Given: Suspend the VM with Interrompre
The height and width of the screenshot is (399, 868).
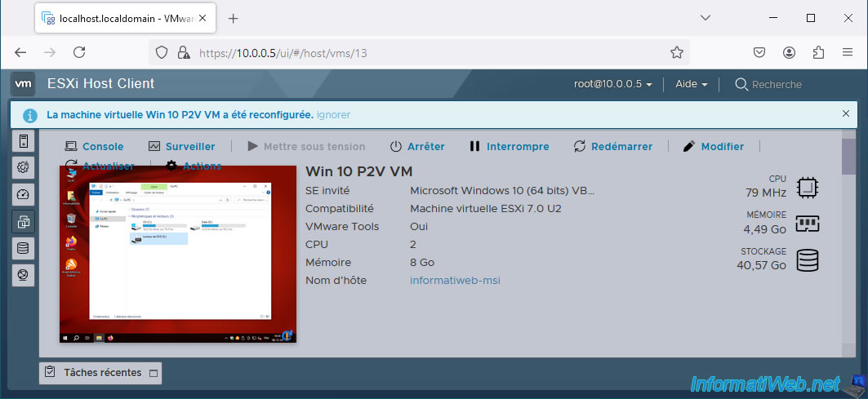Looking at the screenshot, I should 510,147.
